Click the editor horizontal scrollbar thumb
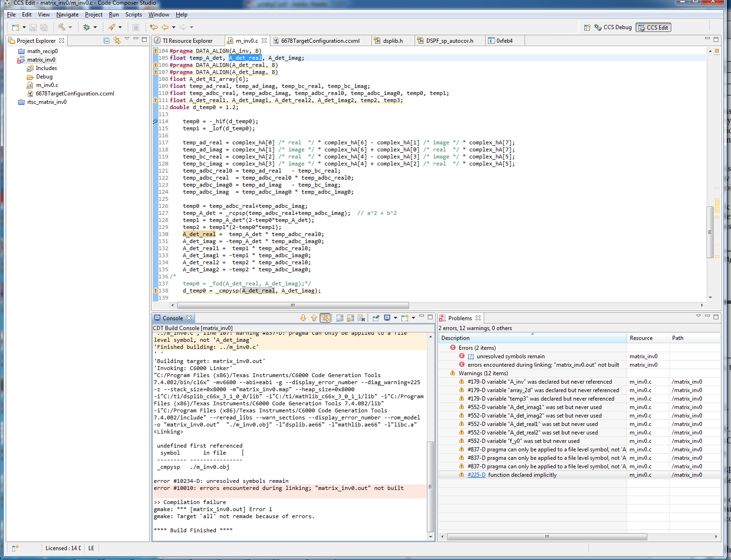The image size is (731, 560). tap(292, 305)
